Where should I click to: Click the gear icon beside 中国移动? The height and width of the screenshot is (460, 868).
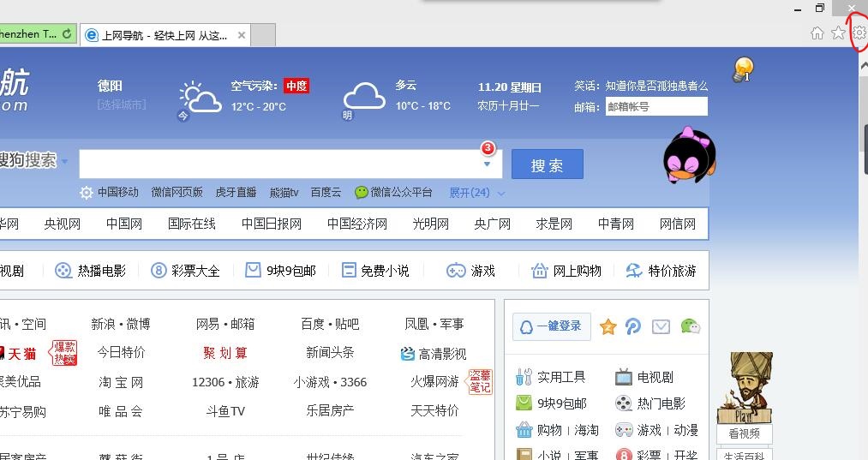87,193
